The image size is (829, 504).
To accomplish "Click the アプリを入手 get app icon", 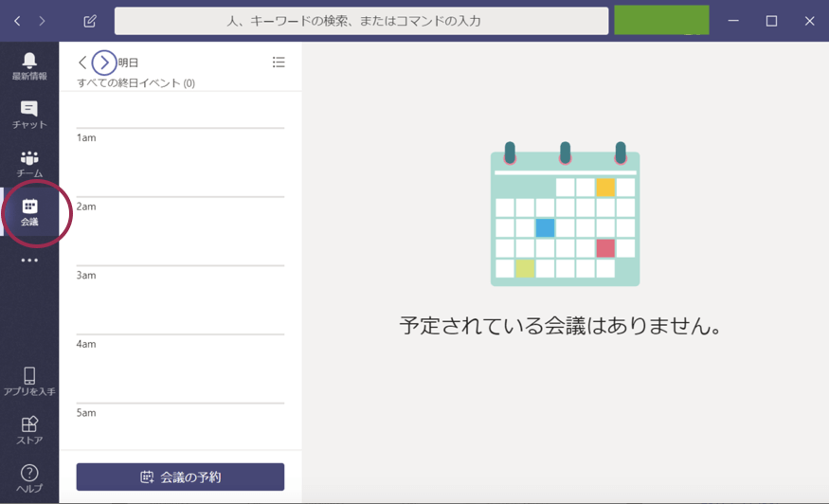I will tap(29, 381).
